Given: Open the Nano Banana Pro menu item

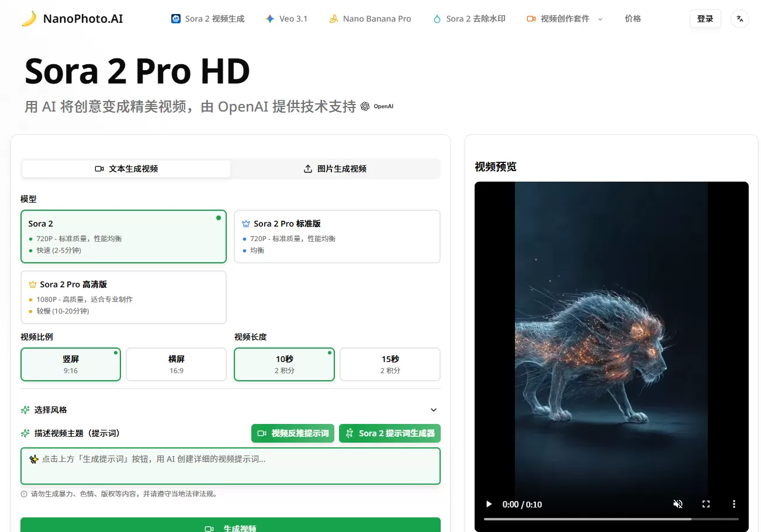Looking at the screenshot, I should tap(369, 18).
